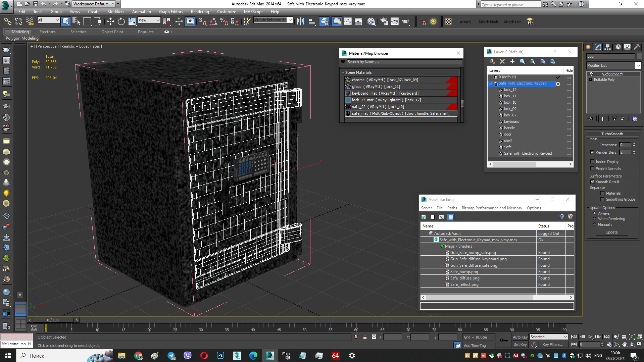Click the Select and Link tool

(x=7, y=21)
